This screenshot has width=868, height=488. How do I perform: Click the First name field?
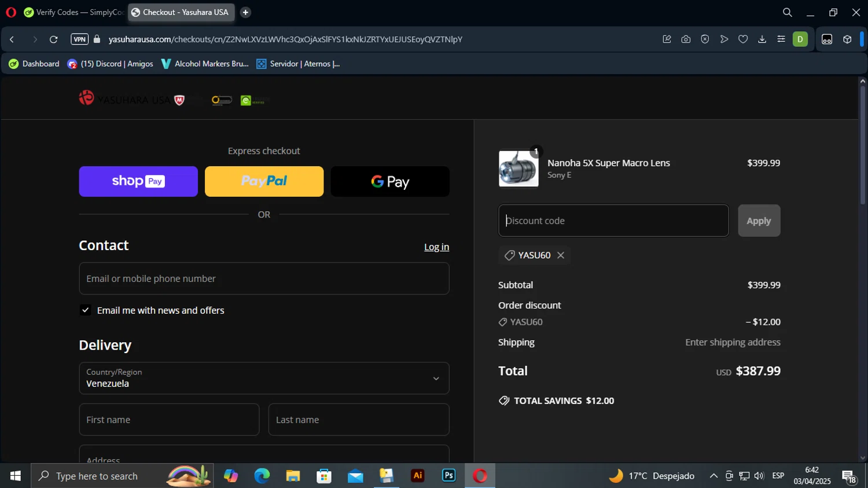point(169,420)
